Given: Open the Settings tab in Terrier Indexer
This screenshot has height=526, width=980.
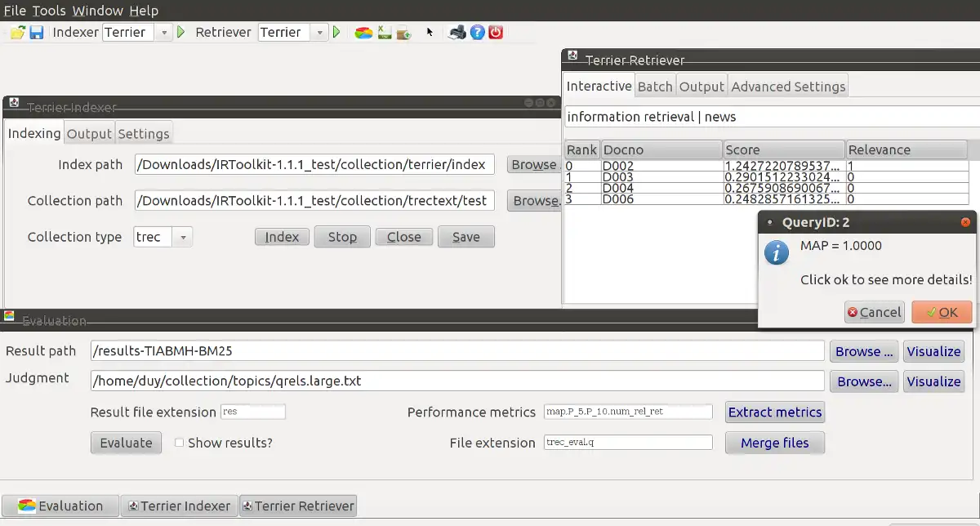Looking at the screenshot, I should (144, 133).
